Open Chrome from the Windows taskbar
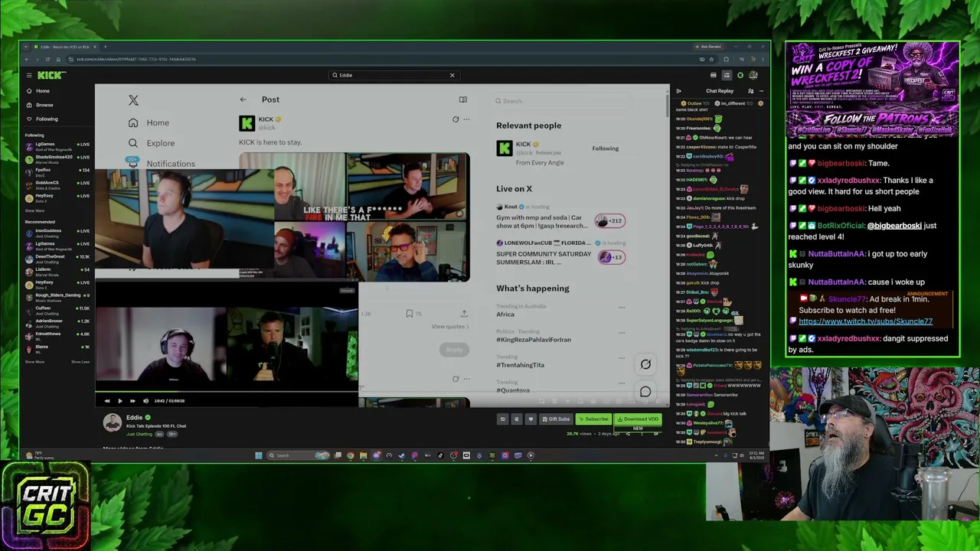 [351, 455]
